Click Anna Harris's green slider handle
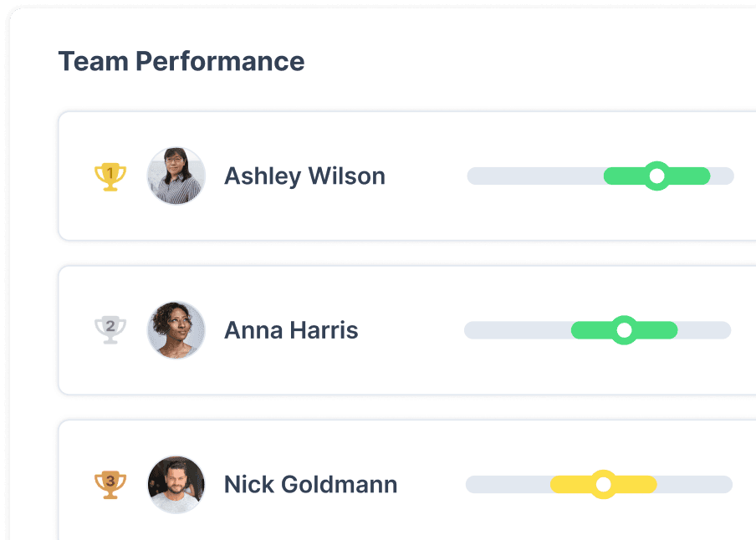 point(625,329)
